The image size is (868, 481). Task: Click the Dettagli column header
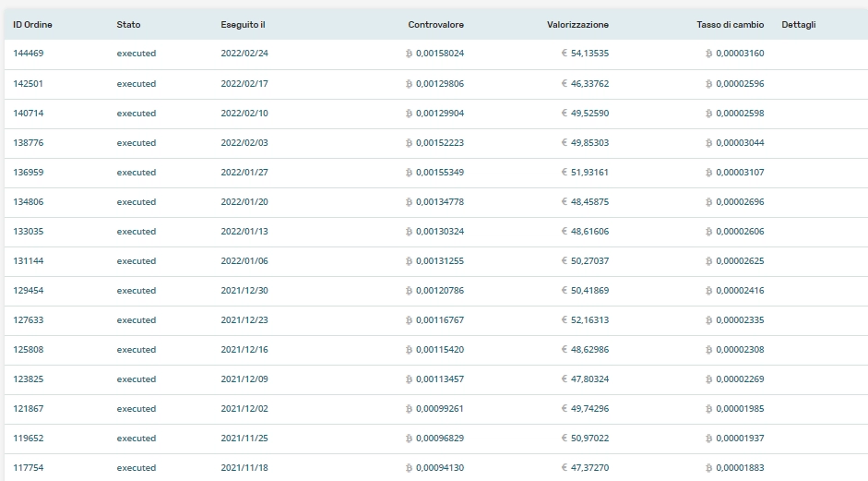coord(798,24)
